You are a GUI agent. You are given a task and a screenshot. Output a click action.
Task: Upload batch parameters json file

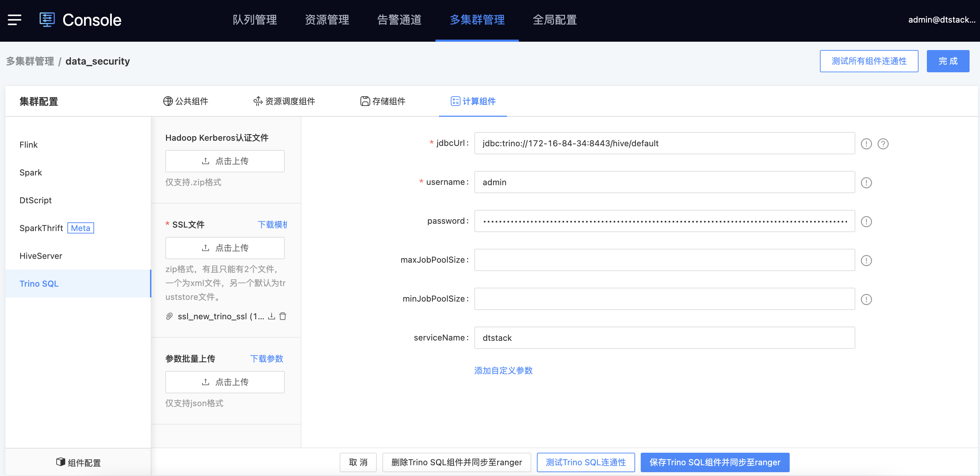[224, 381]
